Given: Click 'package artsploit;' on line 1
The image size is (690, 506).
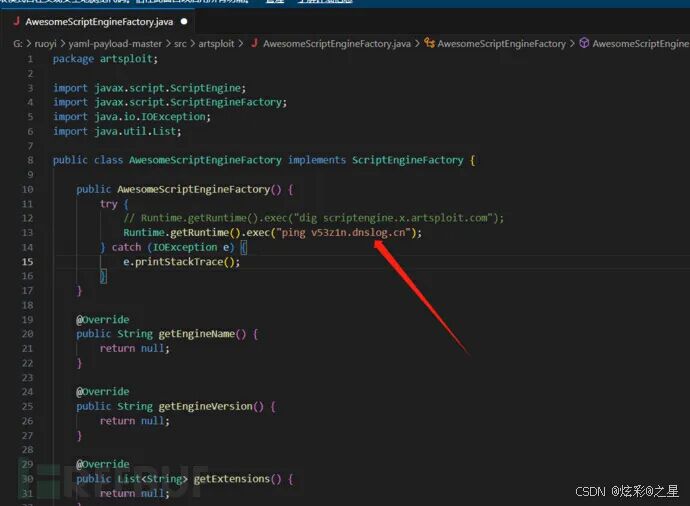Looking at the screenshot, I should 105,59.
